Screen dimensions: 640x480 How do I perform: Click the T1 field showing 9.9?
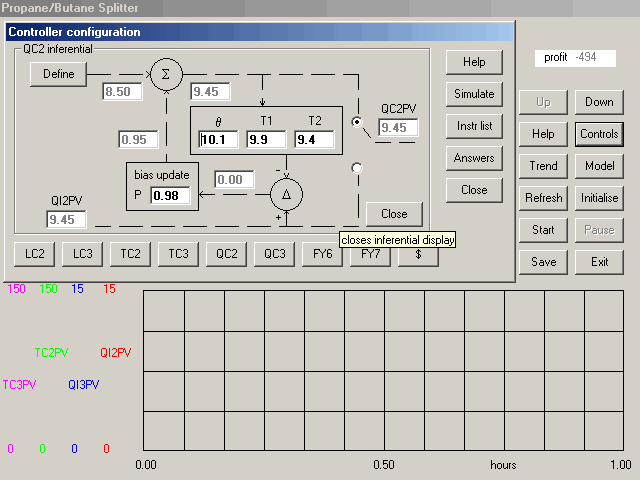coord(266,139)
